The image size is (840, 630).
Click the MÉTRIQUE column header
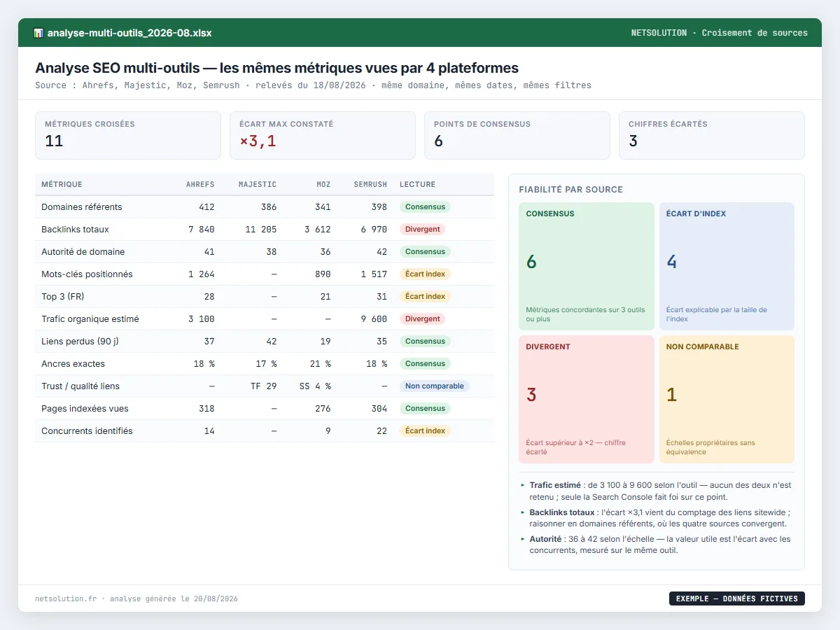[62, 185]
